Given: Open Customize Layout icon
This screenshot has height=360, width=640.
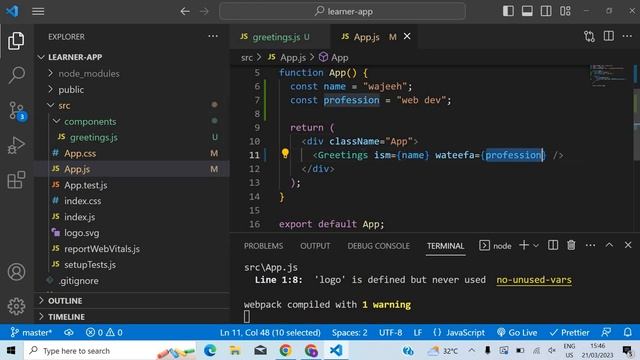Looking at the screenshot, I should point(565,11).
